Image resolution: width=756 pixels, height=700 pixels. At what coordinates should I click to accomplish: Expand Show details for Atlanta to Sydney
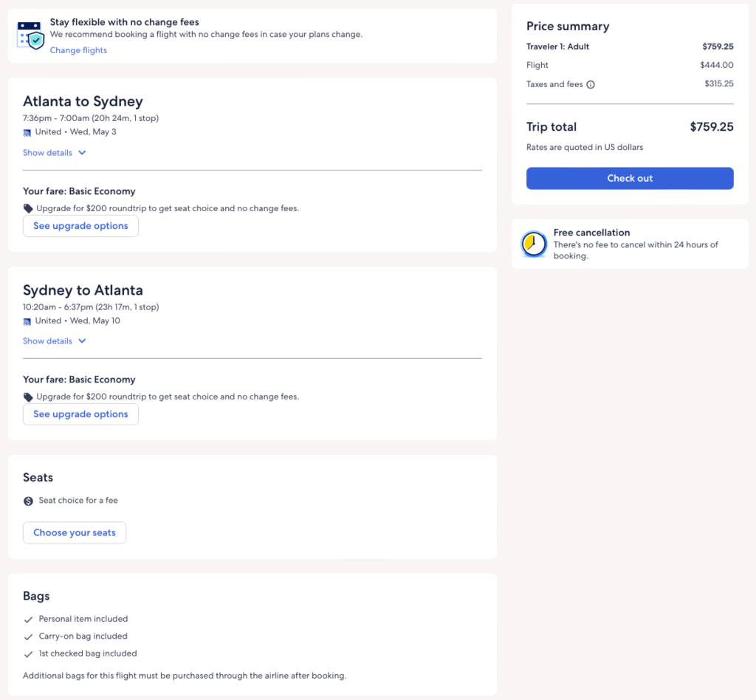[x=55, y=153]
